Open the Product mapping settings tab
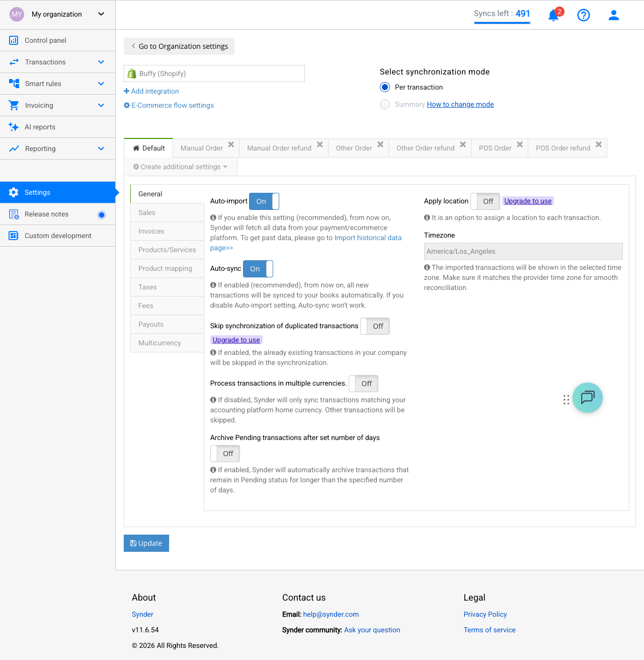This screenshot has width=644, height=660. pos(165,268)
